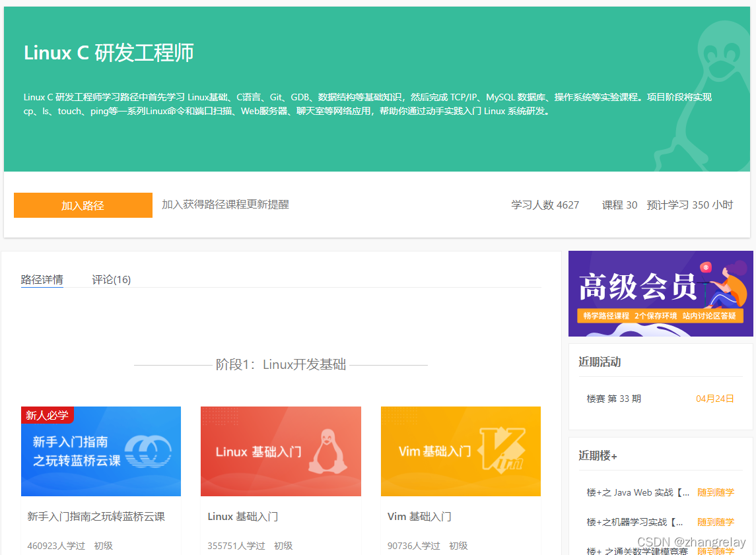Open the 高级会员 membership banner
756x555 pixels.
[x=660, y=294]
